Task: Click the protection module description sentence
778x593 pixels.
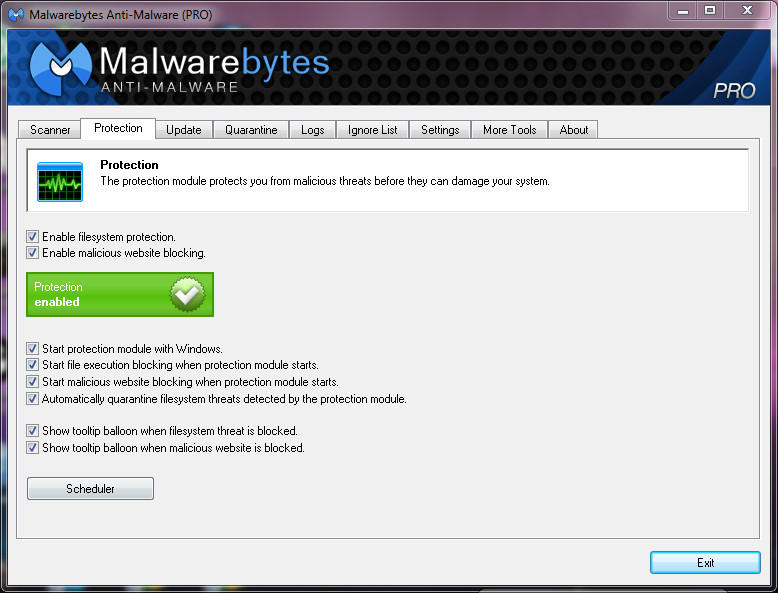Action: [x=325, y=181]
